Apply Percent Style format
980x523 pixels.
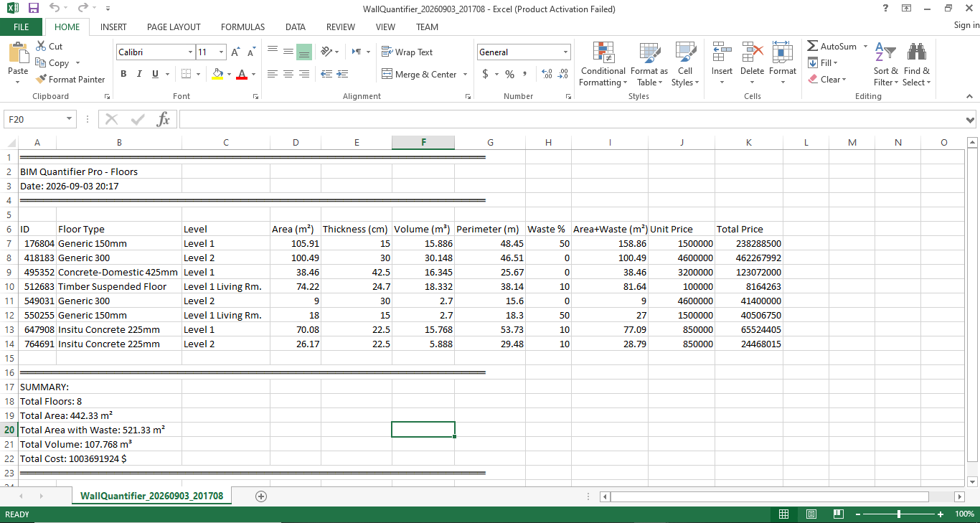pyautogui.click(x=509, y=74)
